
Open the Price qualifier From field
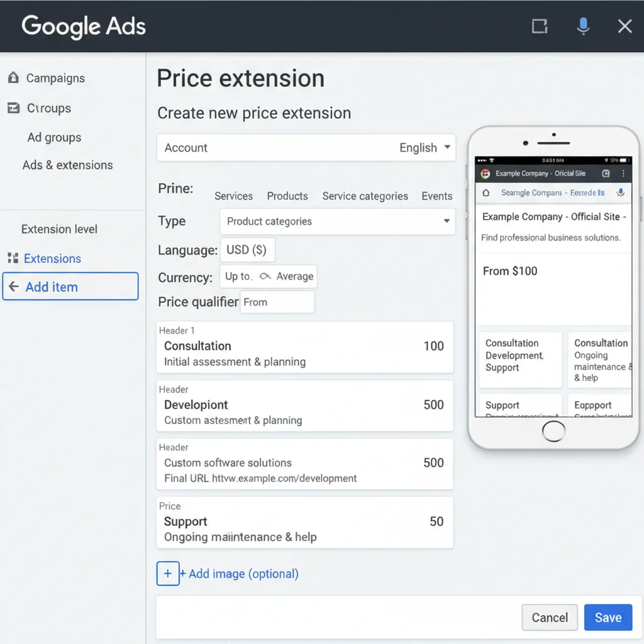pos(277,302)
